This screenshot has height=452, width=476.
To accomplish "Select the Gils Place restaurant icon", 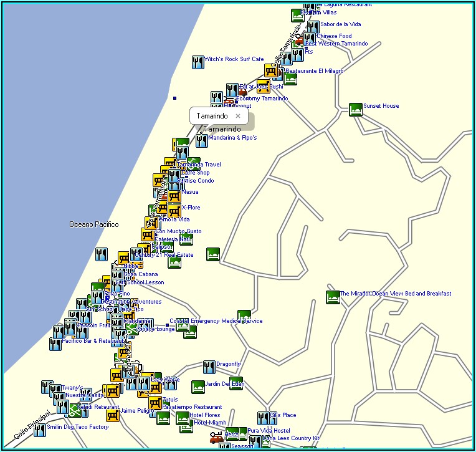I will (264, 418).
